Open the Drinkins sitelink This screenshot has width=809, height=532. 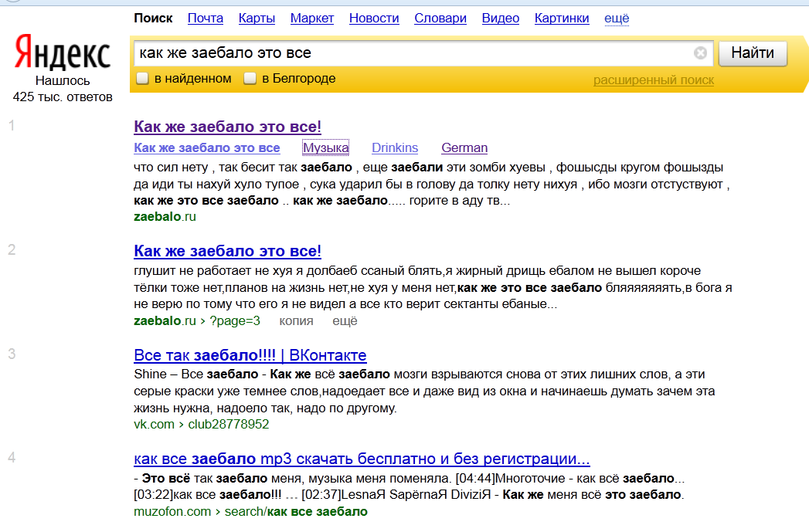click(395, 147)
